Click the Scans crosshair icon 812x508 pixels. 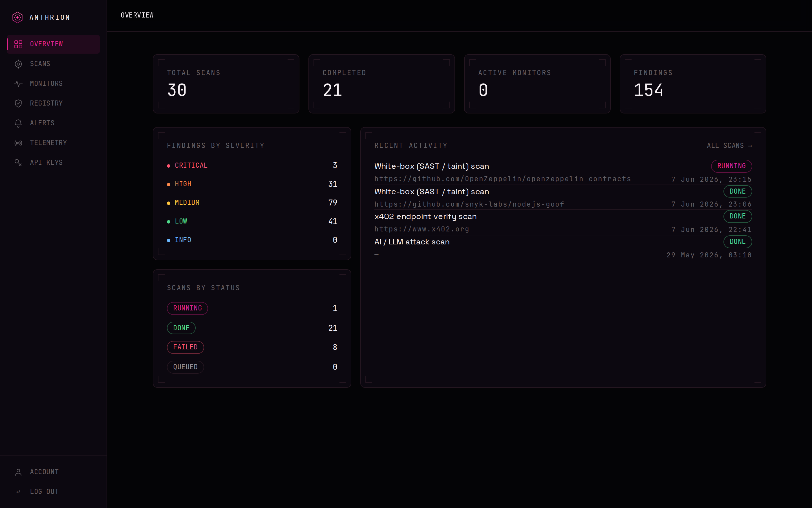point(18,64)
